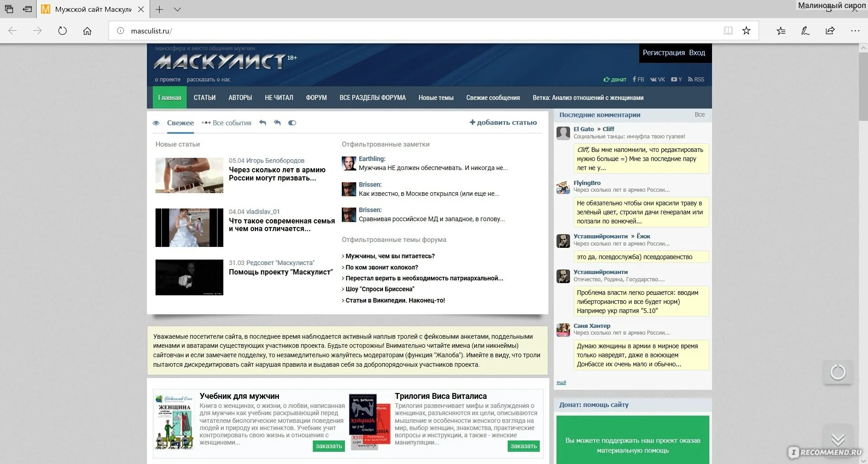Open the СТАТЬИ menu item
The width and height of the screenshot is (868, 464).
click(205, 98)
